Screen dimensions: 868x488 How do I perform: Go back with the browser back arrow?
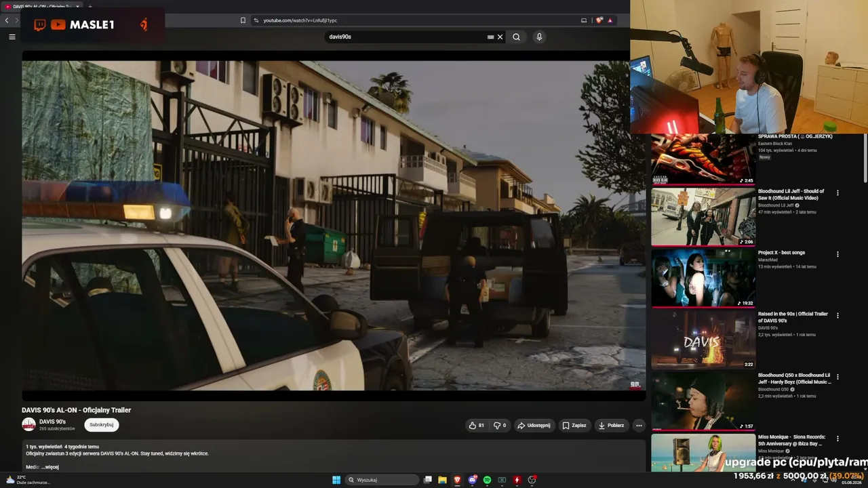(x=7, y=20)
